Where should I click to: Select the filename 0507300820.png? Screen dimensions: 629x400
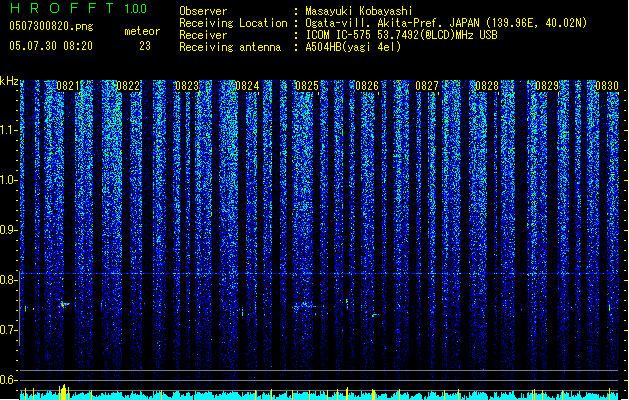coord(51,26)
